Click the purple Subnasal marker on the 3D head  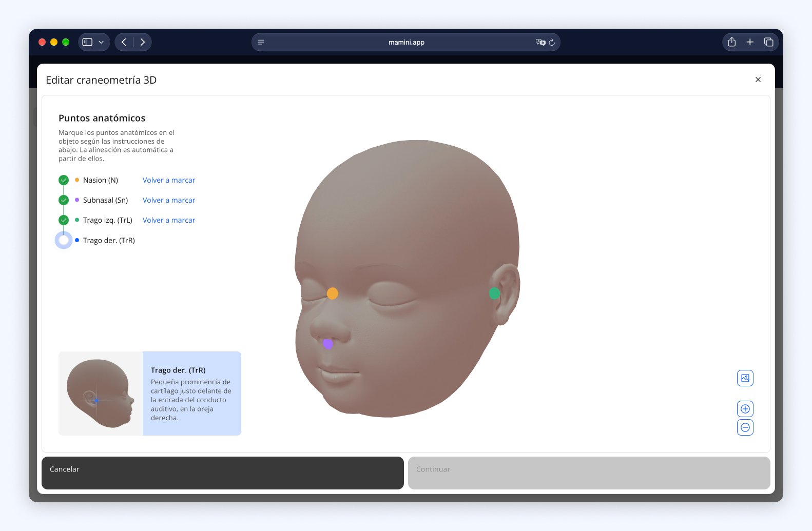[328, 344]
